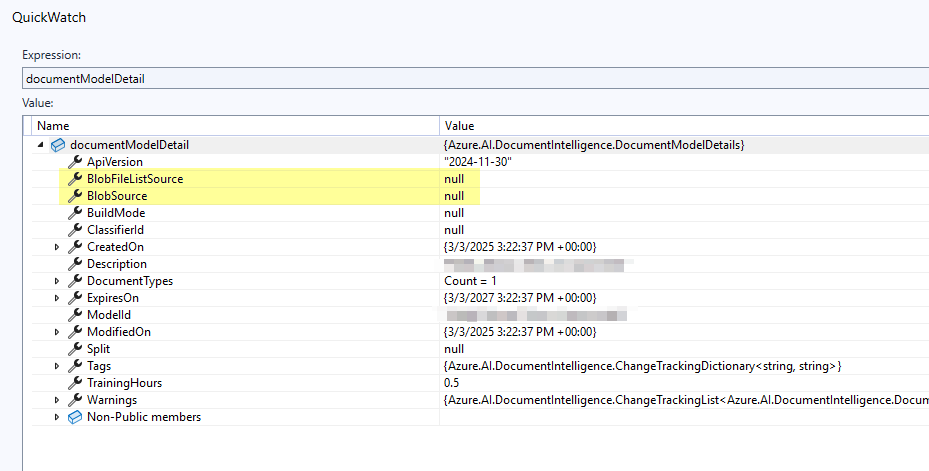Screen dimensions: 929x471
Task: Click the wrench icon beside TrainingHours
Action: (75, 383)
